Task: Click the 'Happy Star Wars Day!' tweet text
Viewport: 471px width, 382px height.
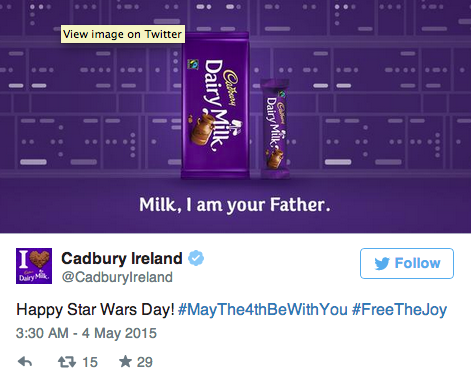Action: pos(95,310)
